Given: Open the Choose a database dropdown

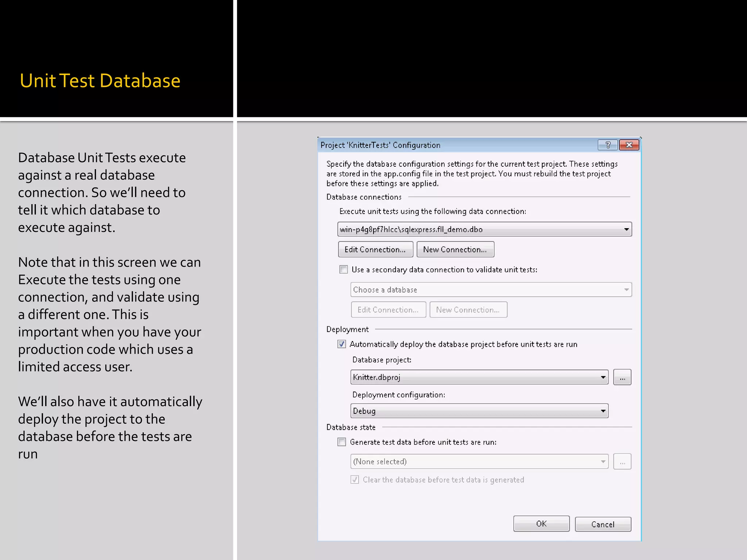Looking at the screenshot, I should point(491,289).
